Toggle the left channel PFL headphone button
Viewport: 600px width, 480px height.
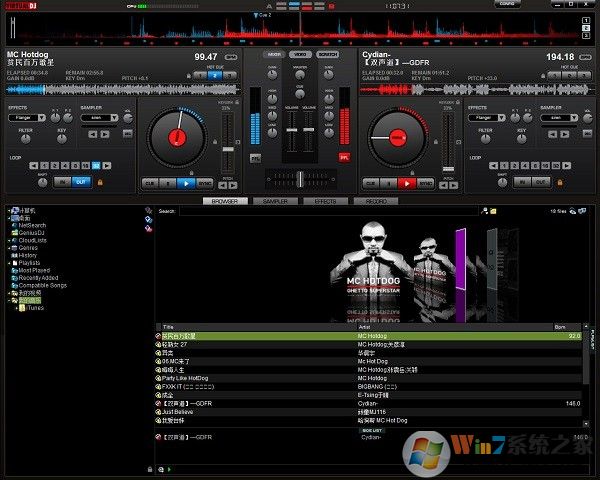point(255,157)
